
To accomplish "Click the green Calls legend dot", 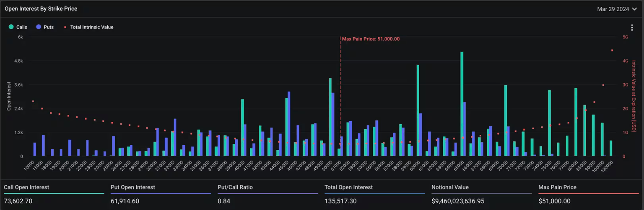I will 11,27.
